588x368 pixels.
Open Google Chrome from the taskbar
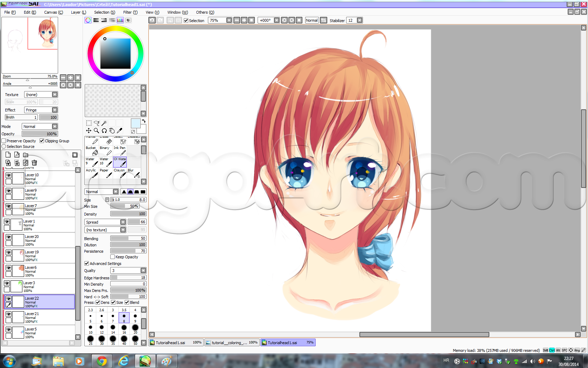[x=101, y=361]
